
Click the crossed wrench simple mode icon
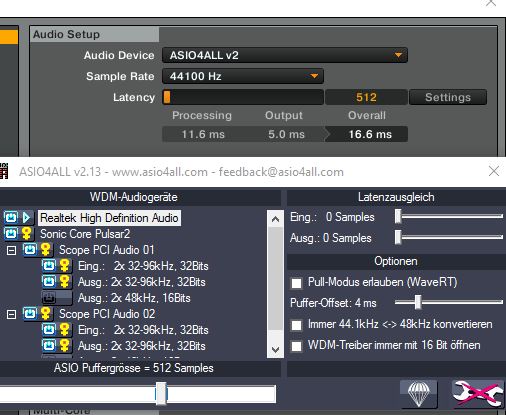coord(477,394)
